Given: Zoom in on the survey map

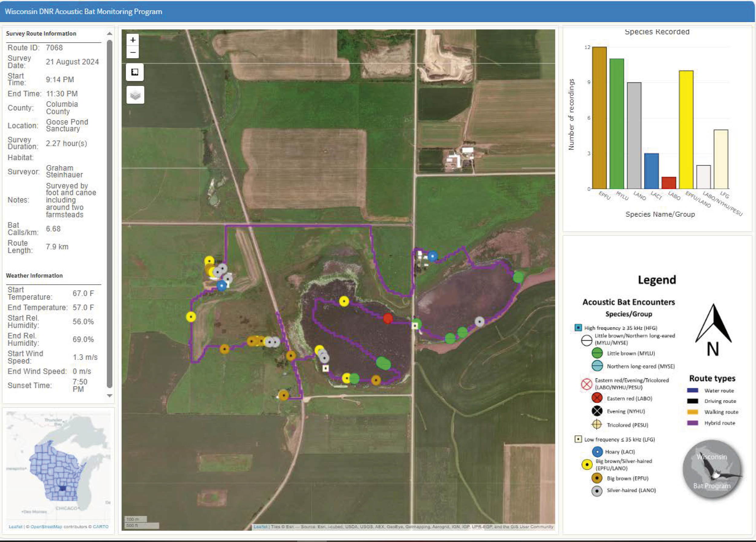Looking at the screenshot, I should point(133,40).
